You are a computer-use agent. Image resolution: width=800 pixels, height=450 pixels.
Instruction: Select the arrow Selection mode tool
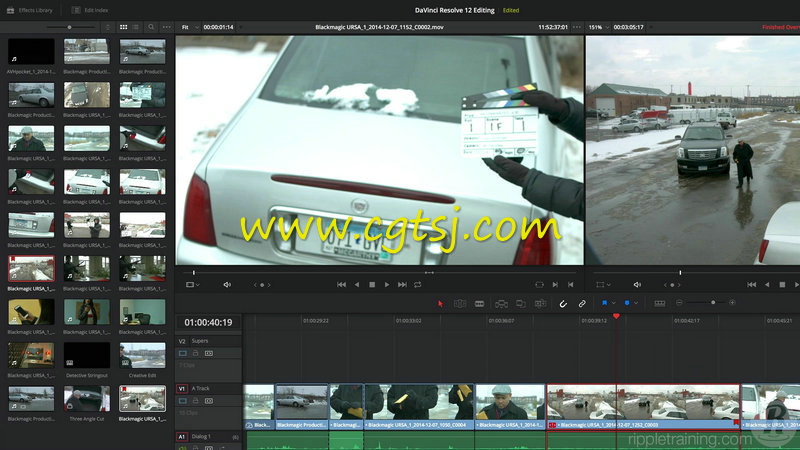(x=440, y=304)
